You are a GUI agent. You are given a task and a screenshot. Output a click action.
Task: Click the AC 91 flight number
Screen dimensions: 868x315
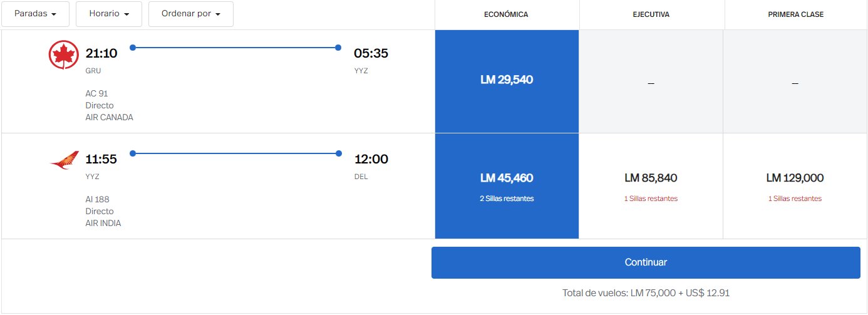coord(96,93)
